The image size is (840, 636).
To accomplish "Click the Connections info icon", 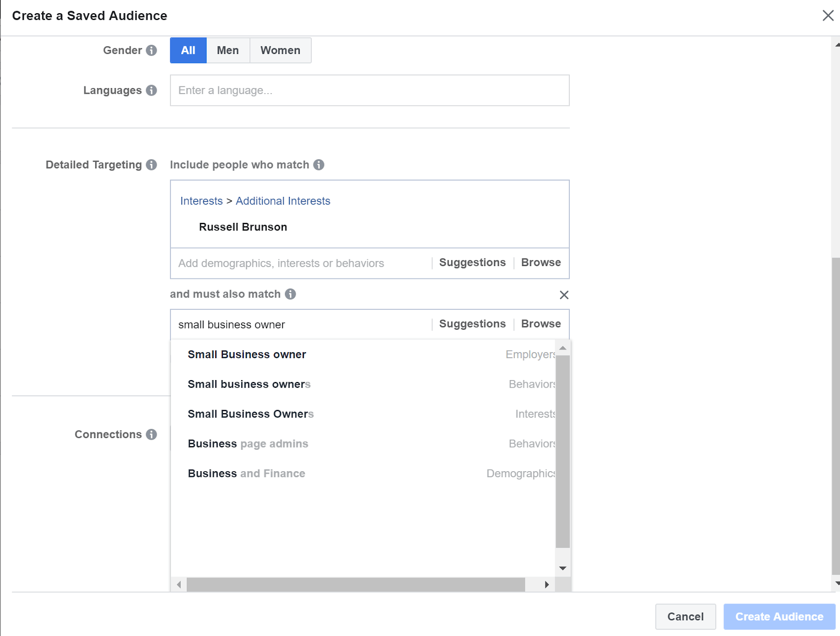I will click(x=151, y=435).
